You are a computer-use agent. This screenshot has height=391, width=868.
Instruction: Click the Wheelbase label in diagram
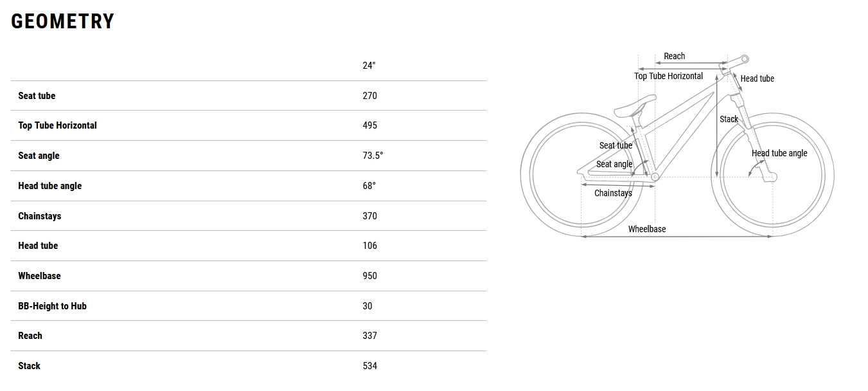[x=646, y=229]
